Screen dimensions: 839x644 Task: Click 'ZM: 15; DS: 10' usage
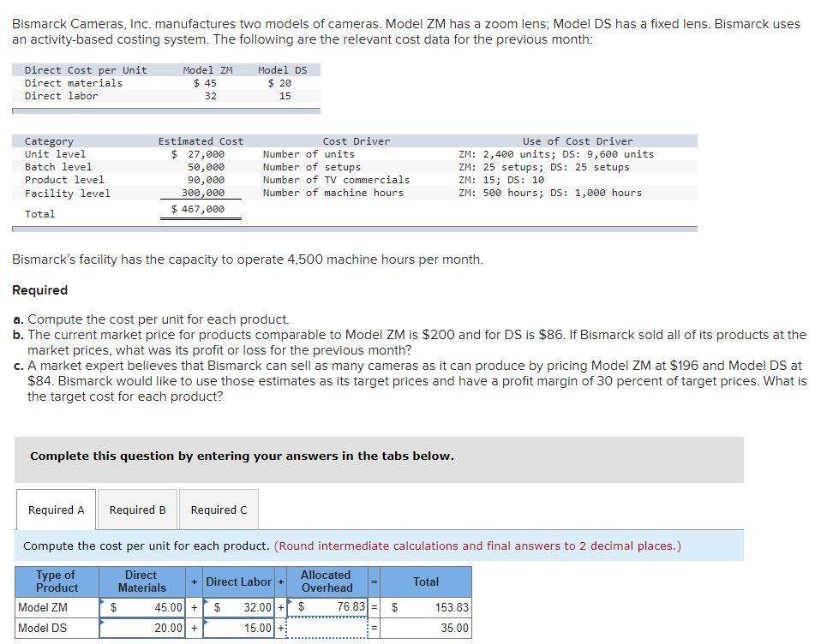pos(501,180)
